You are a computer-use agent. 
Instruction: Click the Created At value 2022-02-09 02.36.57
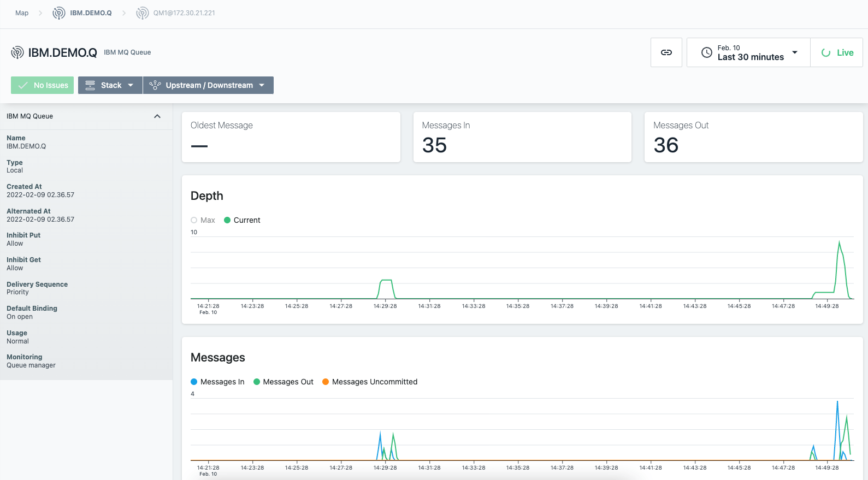(x=40, y=195)
